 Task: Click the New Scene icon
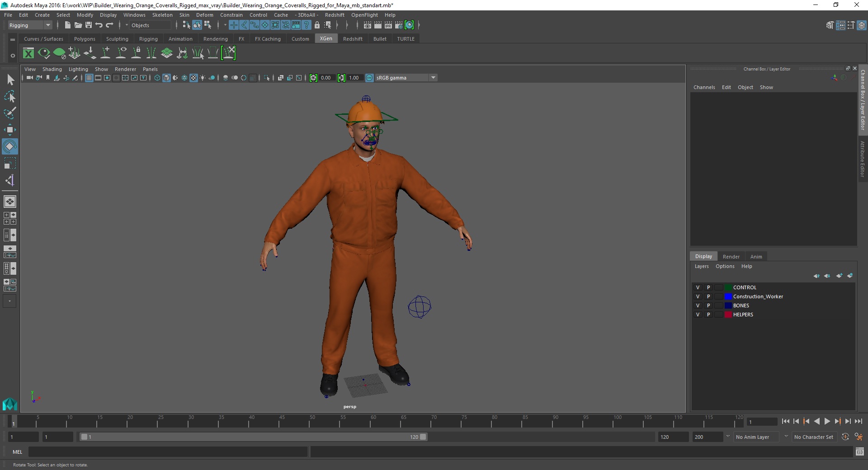(x=67, y=25)
